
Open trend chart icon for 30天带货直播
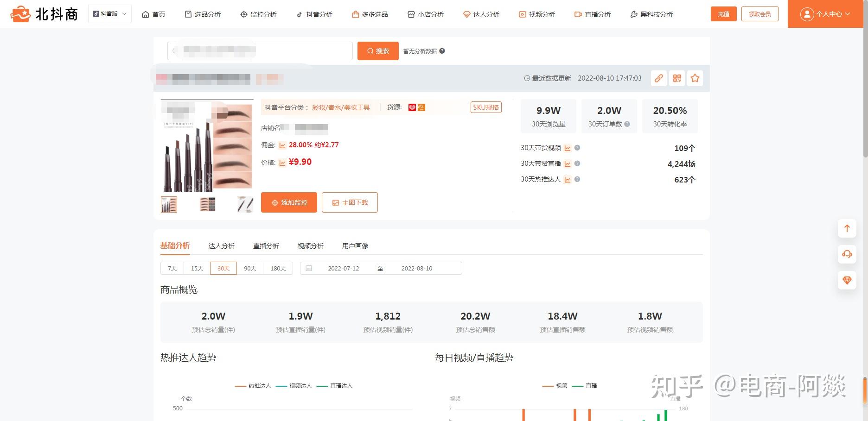tap(568, 164)
